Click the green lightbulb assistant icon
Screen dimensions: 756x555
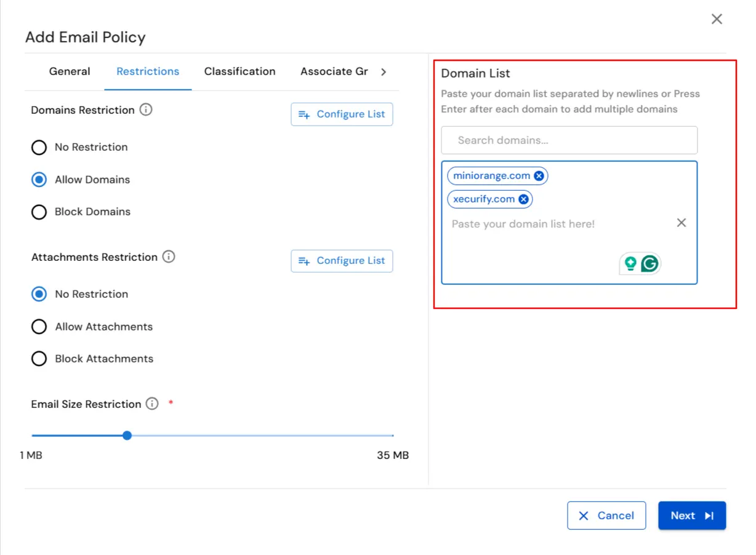click(628, 263)
